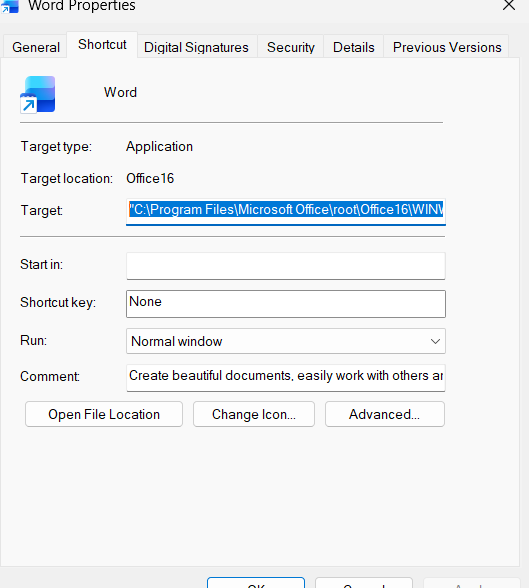Open the Details tab
Screen dimensions: 529x588
pyautogui.click(x=354, y=47)
